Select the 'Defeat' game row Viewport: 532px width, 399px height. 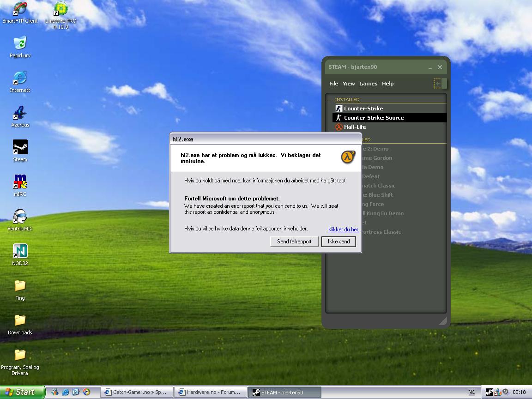pyautogui.click(x=404, y=176)
